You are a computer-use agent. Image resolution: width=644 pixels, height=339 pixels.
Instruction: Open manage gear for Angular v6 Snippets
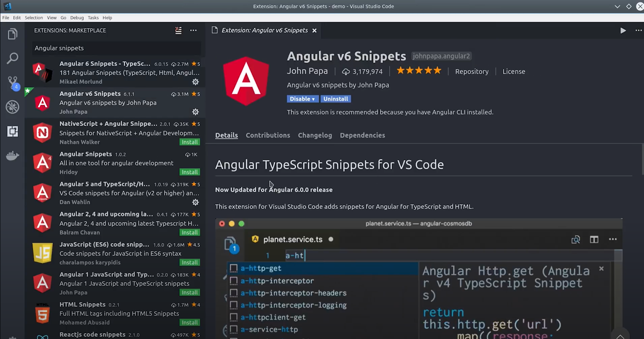195,112
